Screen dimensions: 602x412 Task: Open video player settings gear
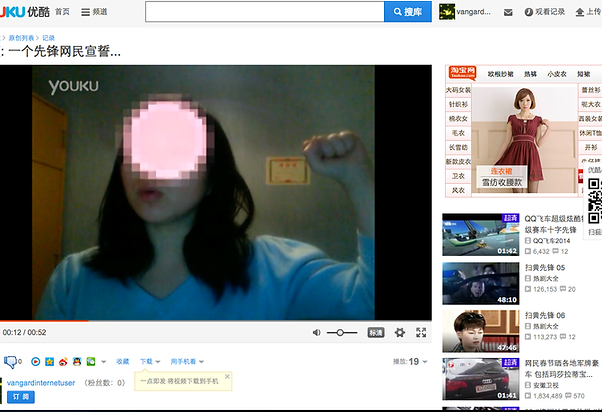pyautogui.click(x=400, y=333)
